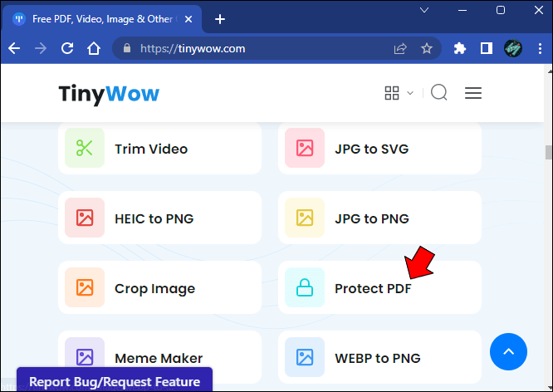
Task: Click the TinyWow logo
Action: pos(109,94)
